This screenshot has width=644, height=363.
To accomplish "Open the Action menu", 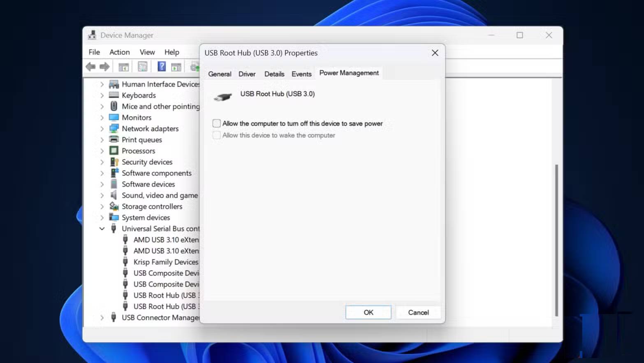I will click(x=119, y=52).
